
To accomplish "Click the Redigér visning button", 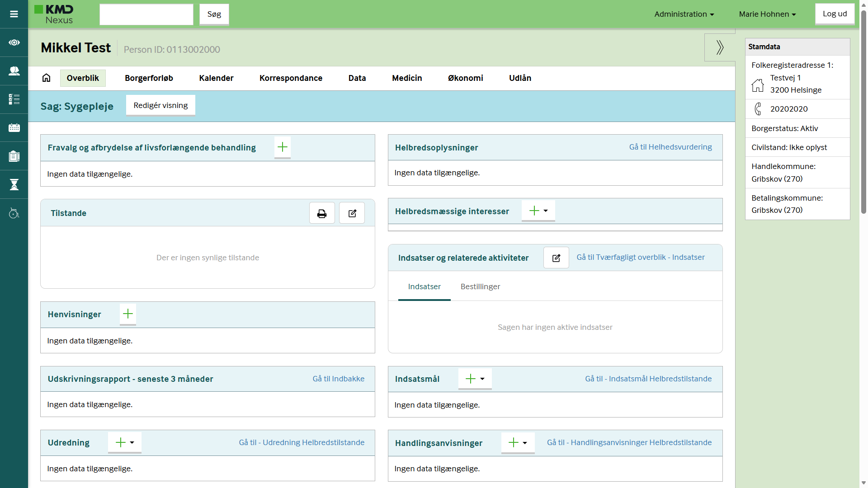I will (x=160, y=105).
